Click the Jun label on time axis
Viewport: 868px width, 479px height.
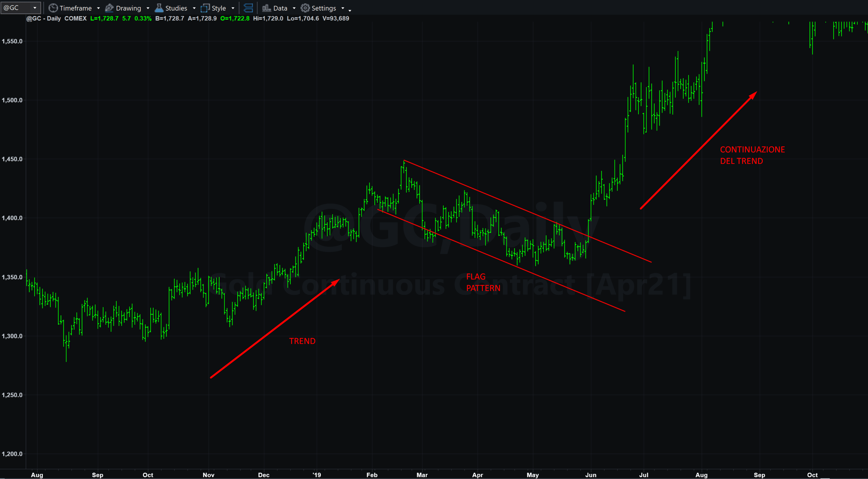591,475
